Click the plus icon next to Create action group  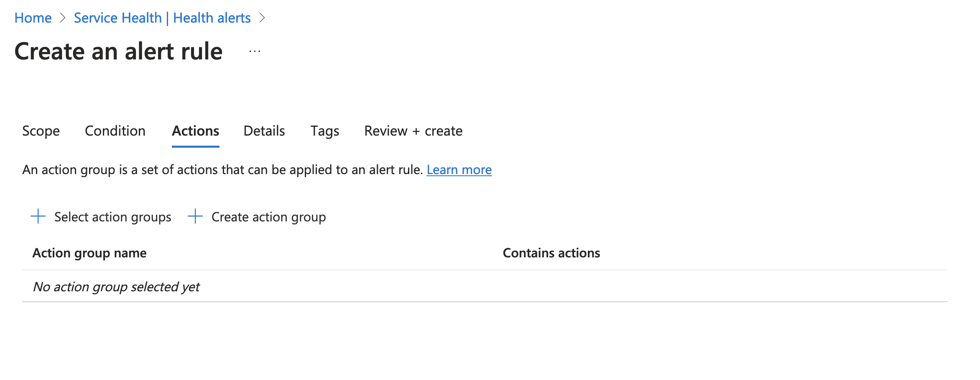point(196,217)
